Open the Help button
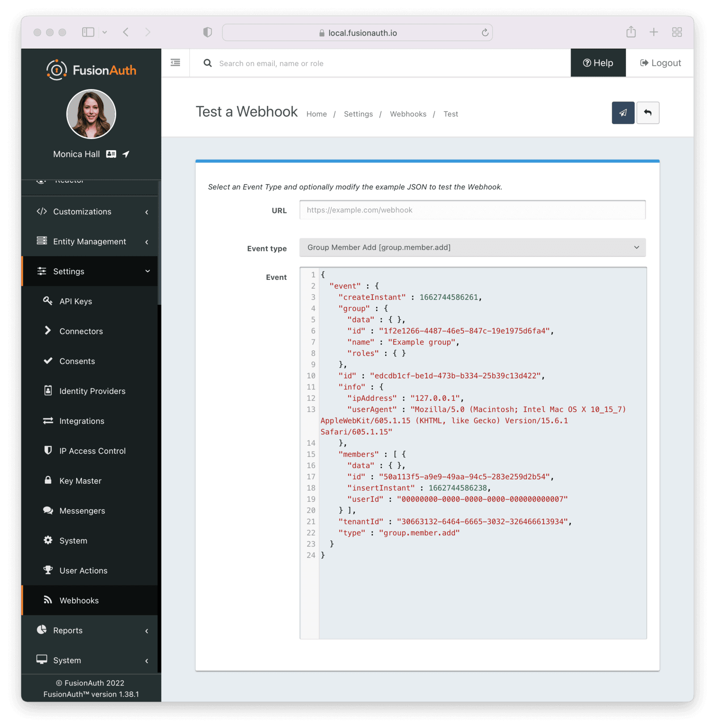This screenshot has height=728, width=715. pos(598,63)
